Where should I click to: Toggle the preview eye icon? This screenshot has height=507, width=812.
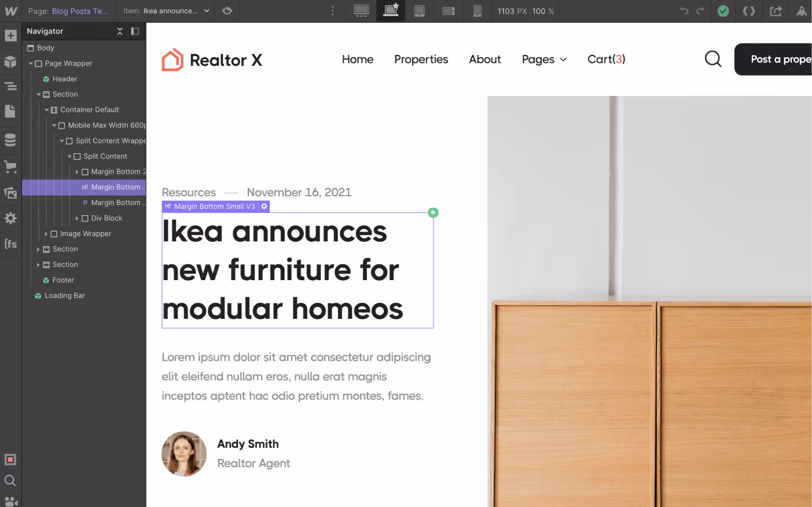pyautogui.click(x=227, y=11)
